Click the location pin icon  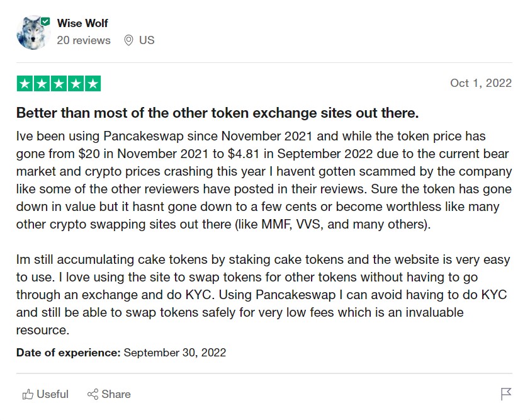tap(128, 40)
